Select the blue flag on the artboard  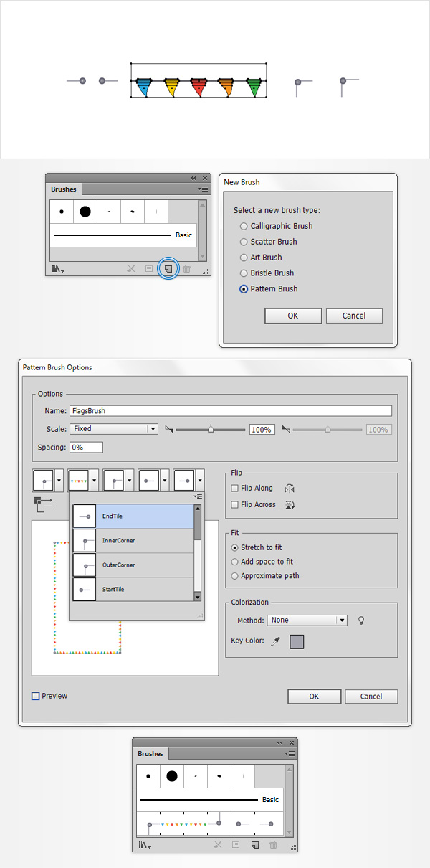point(143,88)
